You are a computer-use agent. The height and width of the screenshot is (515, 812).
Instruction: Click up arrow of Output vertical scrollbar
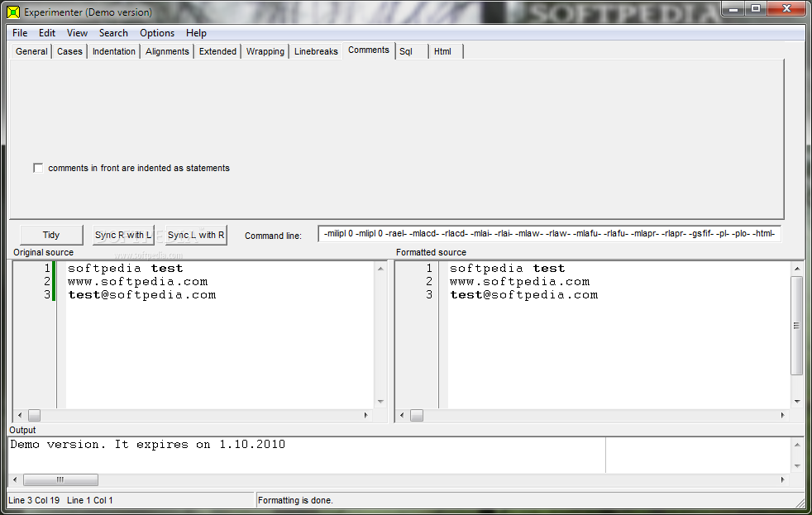tap(797, 445)
